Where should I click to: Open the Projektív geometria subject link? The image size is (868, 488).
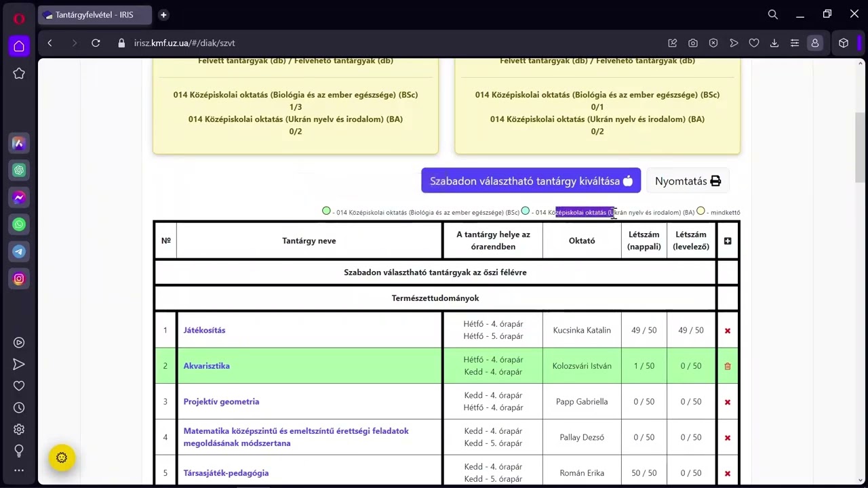tap(221, 401)
